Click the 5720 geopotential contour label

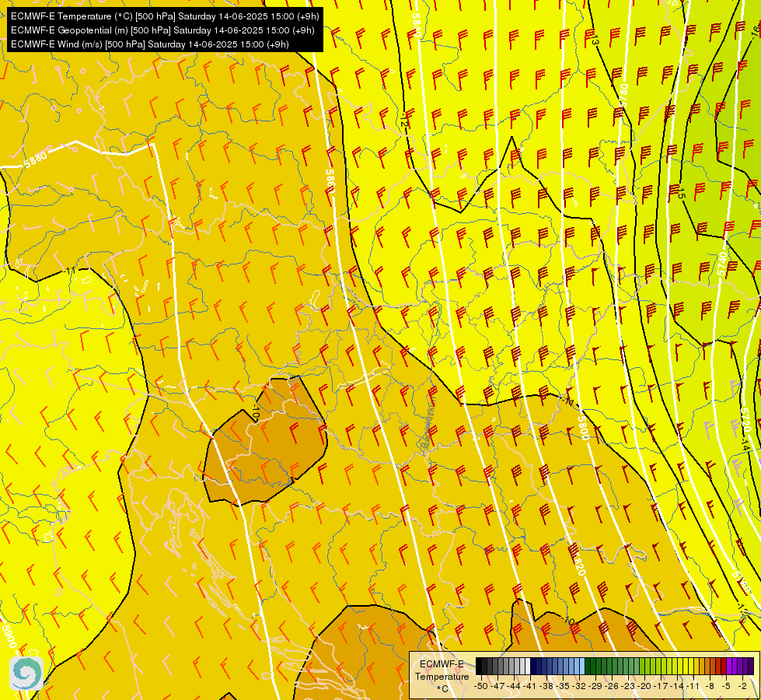[746, 420]
